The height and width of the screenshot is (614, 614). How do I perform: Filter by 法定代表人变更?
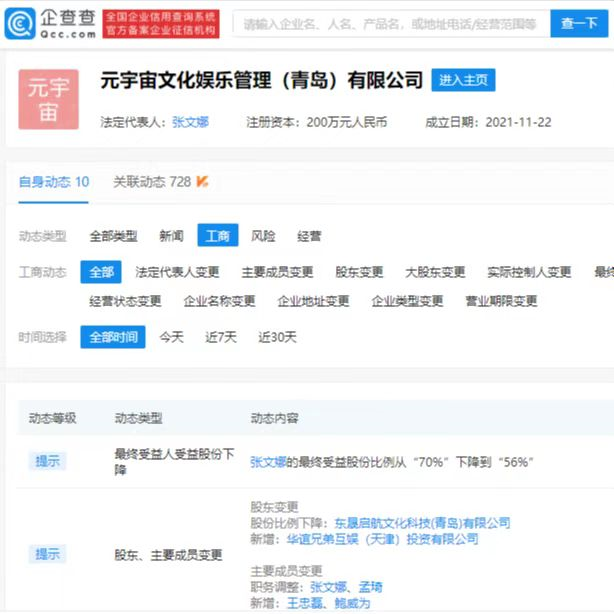[177, 272]
